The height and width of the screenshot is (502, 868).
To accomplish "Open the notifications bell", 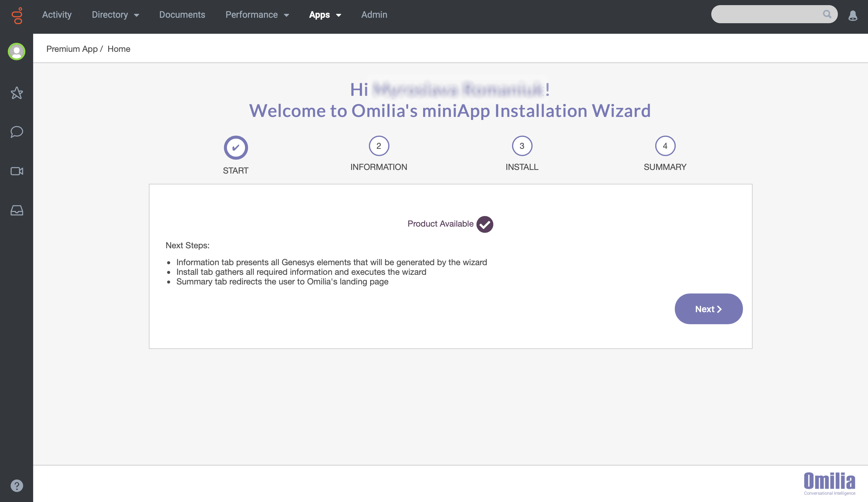I will pyautogui.click(x=853, y=15).
